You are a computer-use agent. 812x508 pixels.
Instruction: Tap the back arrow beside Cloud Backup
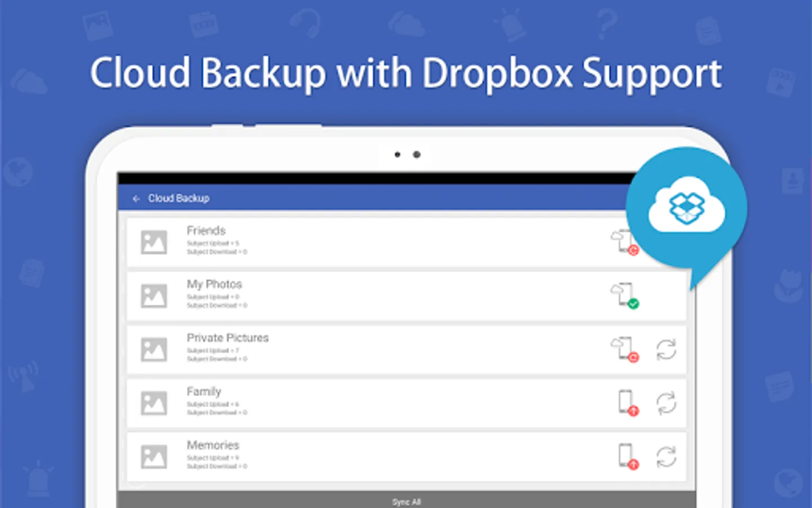(136, 199)
